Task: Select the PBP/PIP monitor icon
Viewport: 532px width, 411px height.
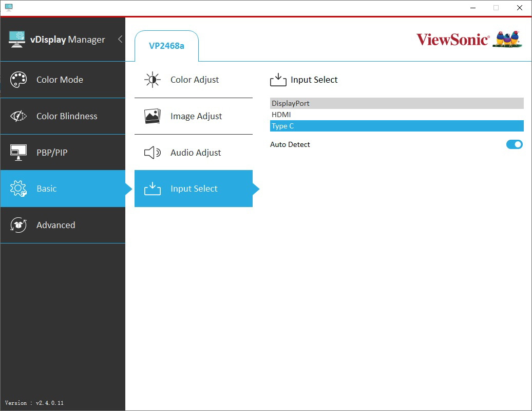Action: pos(18,153)
